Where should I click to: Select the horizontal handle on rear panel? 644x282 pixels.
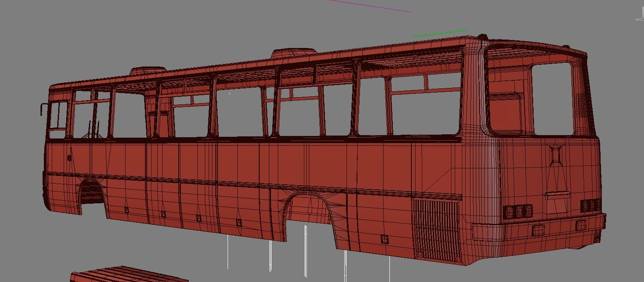pyautogui.click(x=557, y=195)
